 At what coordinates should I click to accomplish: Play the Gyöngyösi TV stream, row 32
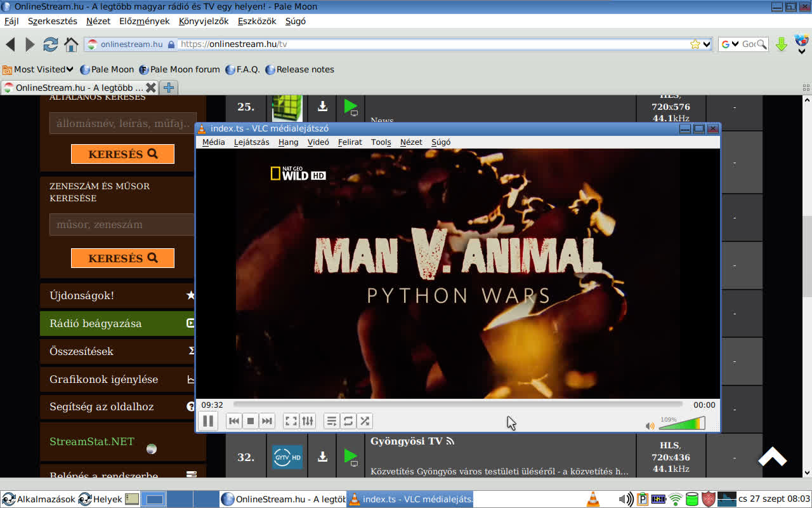click(x=351, y=457)
